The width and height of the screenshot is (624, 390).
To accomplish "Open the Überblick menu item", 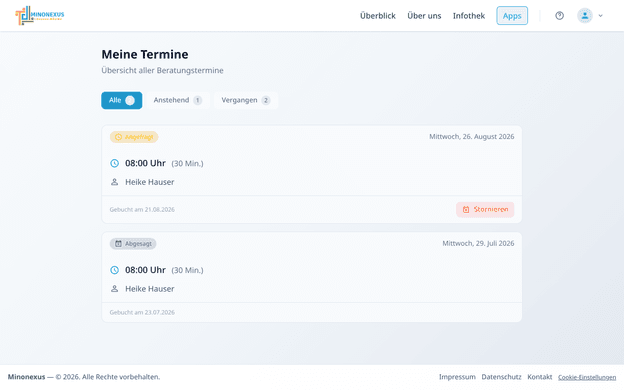I will 378,16.
